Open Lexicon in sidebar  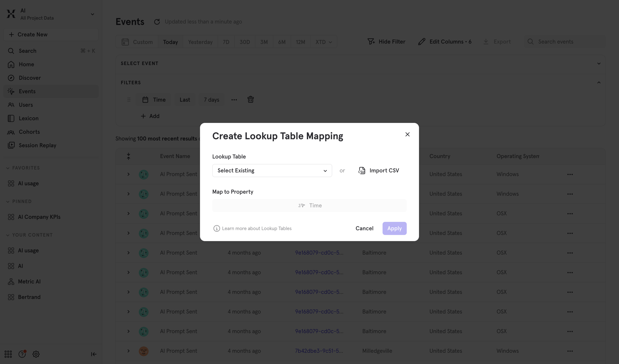click(51, 118)
